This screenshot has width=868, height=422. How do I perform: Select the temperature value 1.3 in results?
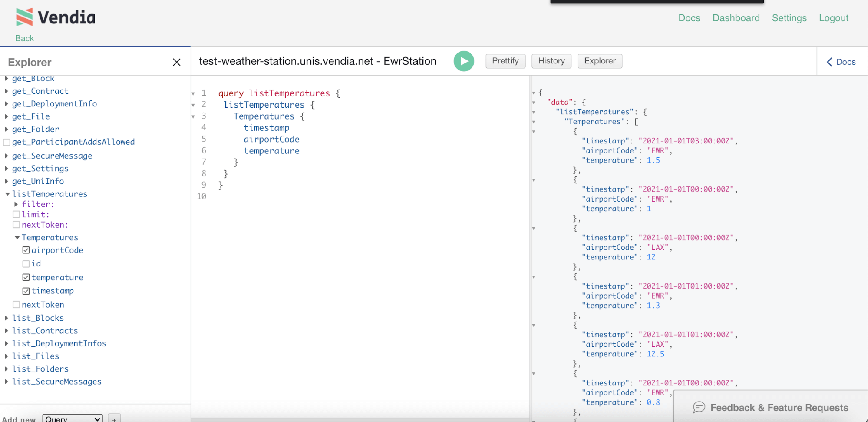pos(653,306)
